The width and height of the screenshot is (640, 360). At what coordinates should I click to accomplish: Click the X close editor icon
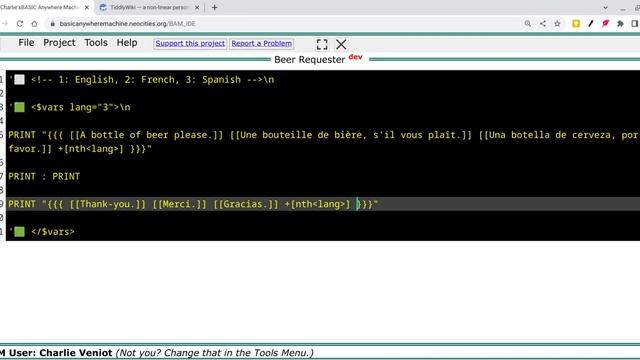341,44
